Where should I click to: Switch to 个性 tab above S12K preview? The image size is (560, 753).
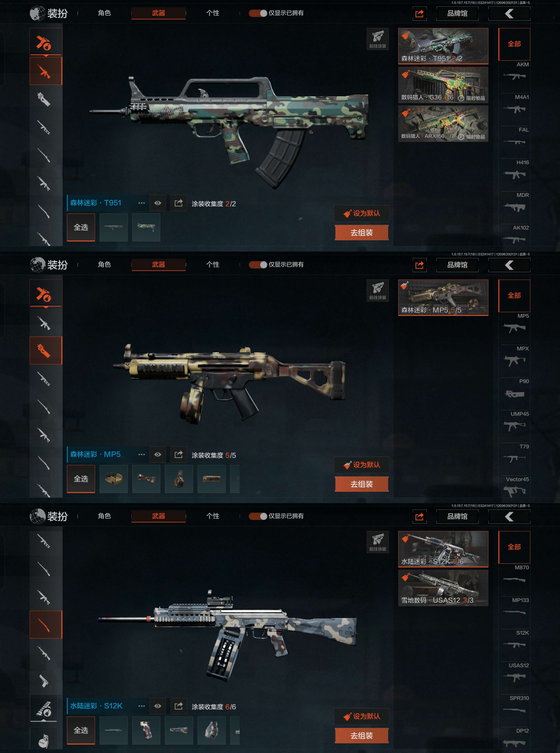(213, 516)
